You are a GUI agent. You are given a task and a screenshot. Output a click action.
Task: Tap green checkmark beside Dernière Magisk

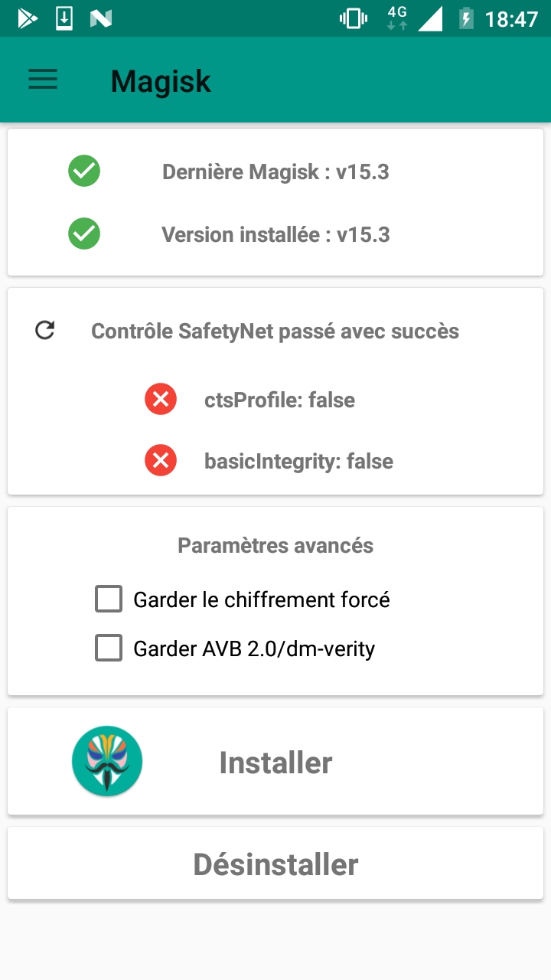(84, 171)
